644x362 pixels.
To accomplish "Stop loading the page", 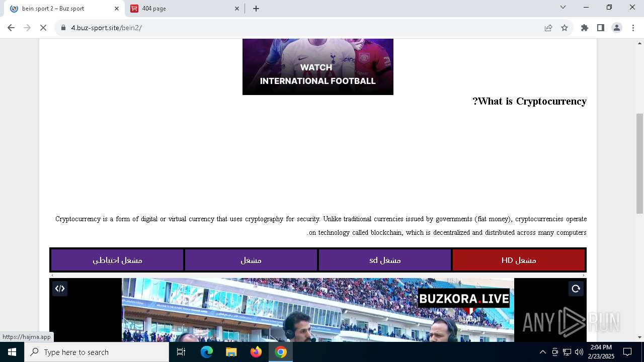I will coord(43,28).
